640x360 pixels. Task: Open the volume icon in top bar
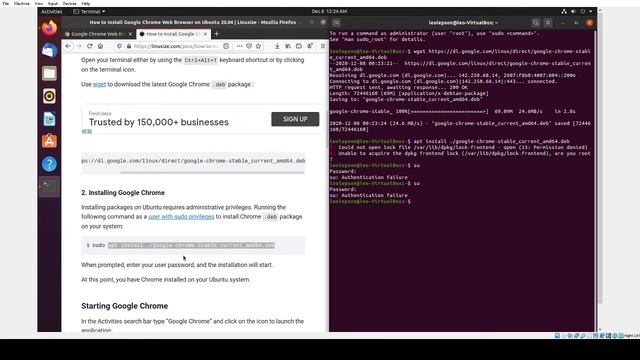(573, 11)
